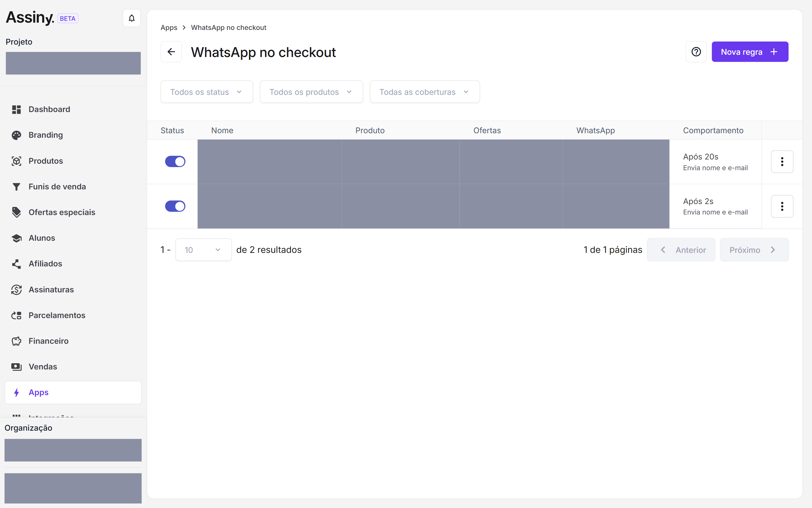Screen dimensions: 812x508
Task: Navigate to Funis de venda
Action: 73,187
